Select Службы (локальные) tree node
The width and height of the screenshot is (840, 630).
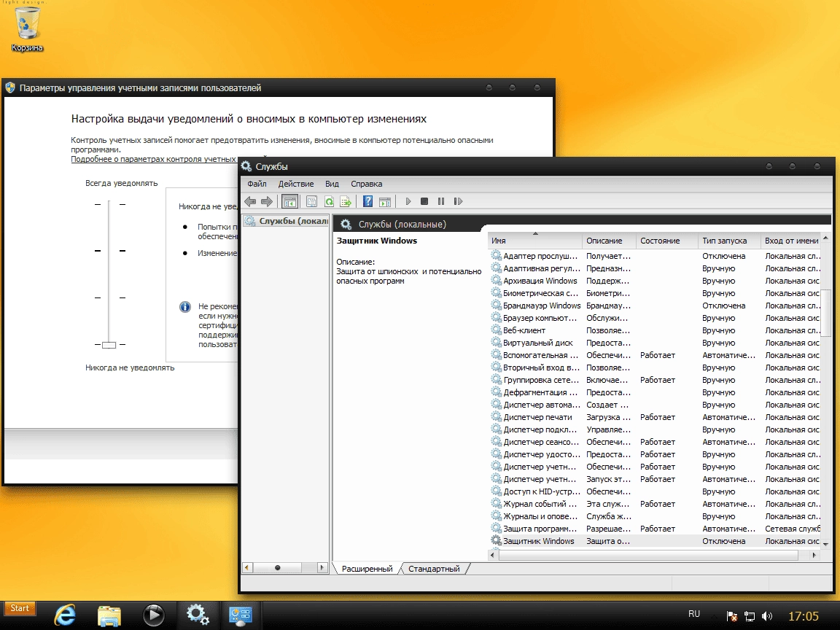(287, 221)
